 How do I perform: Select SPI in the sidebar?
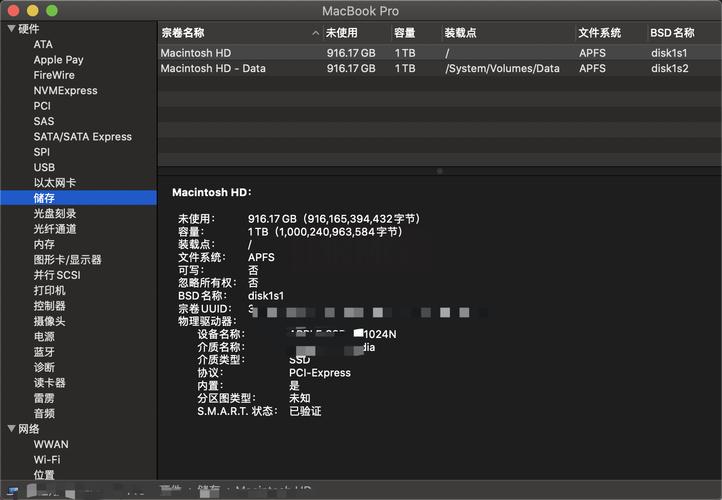tap(41, 152)
